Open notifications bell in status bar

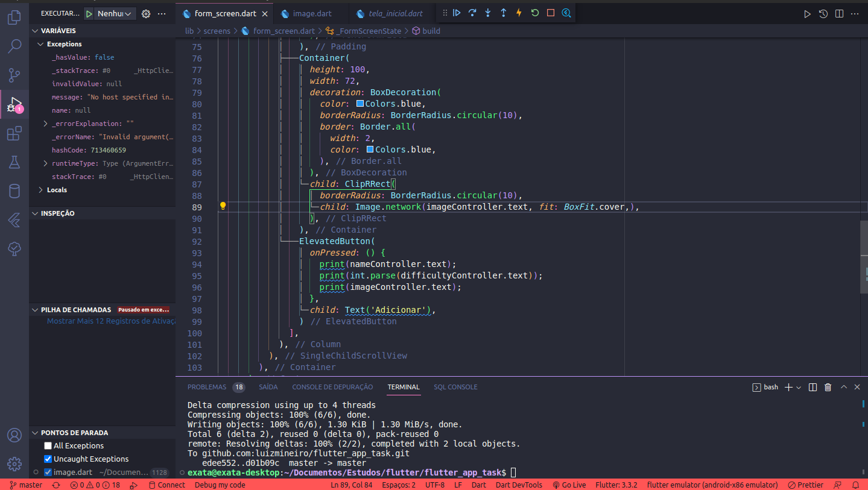pyautogui.click(x=855, y=485)
